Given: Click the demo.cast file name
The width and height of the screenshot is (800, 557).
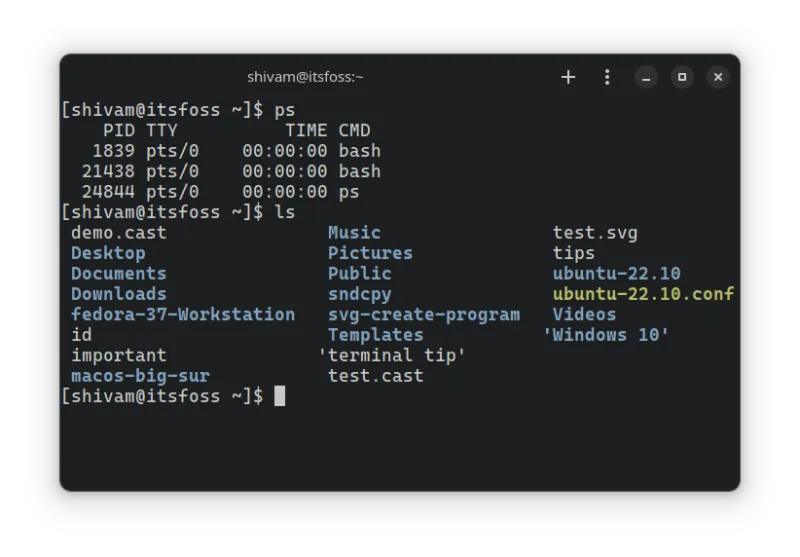Looking at the screenshot, I should tap(119, 233).
